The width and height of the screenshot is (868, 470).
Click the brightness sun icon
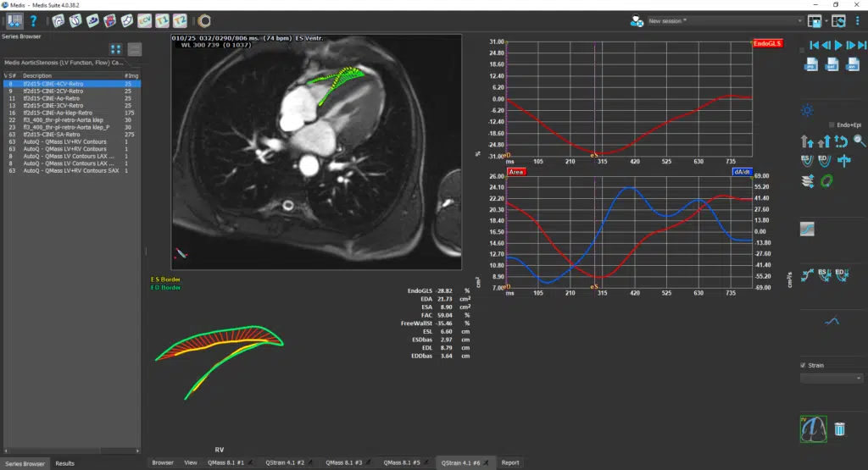pyautogui.click(x=807, y=110)
